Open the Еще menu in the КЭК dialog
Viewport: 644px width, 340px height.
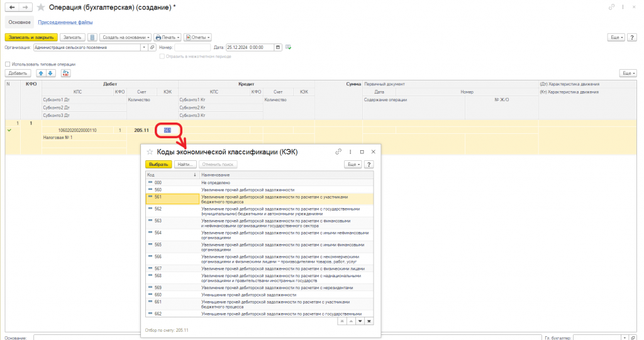pyautogui.click(x=353, y=164)
